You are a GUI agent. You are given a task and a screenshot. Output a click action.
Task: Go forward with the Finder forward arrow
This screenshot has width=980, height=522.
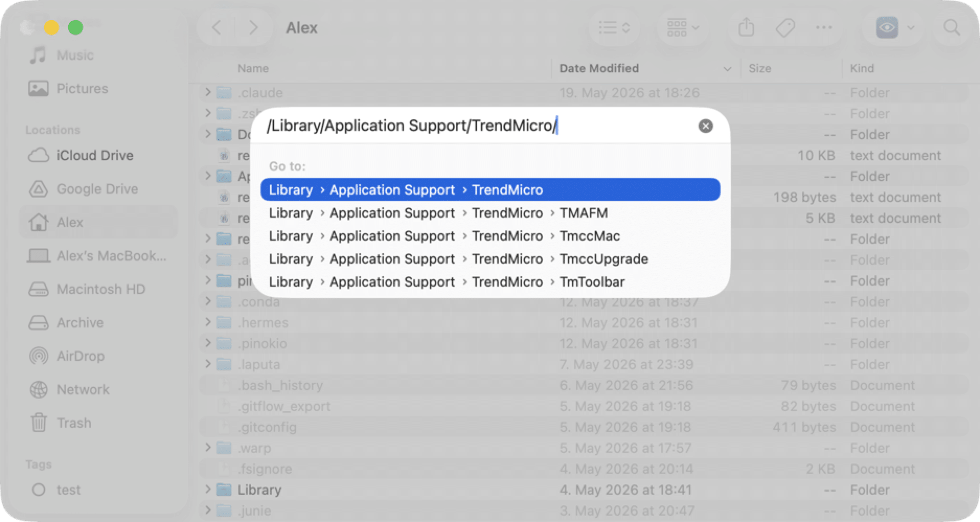[x=254, y=27]
